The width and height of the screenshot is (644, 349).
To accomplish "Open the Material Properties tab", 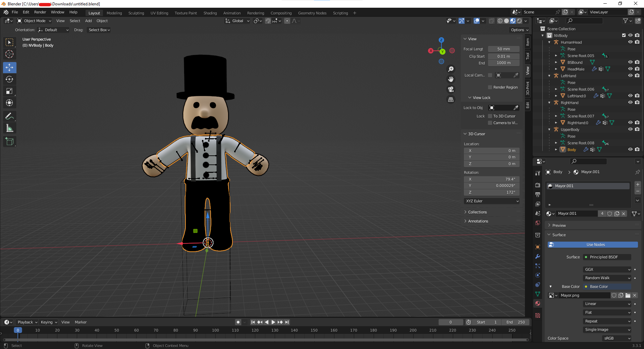I will pyautogui.click(x=537, y=303).
